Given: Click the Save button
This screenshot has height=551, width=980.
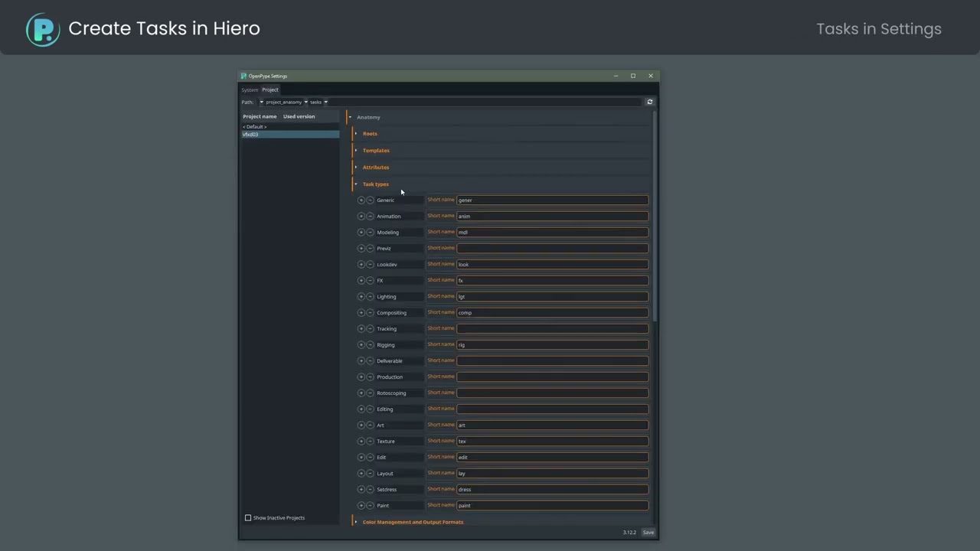Looking at the screenshot, I should [648, 533].
